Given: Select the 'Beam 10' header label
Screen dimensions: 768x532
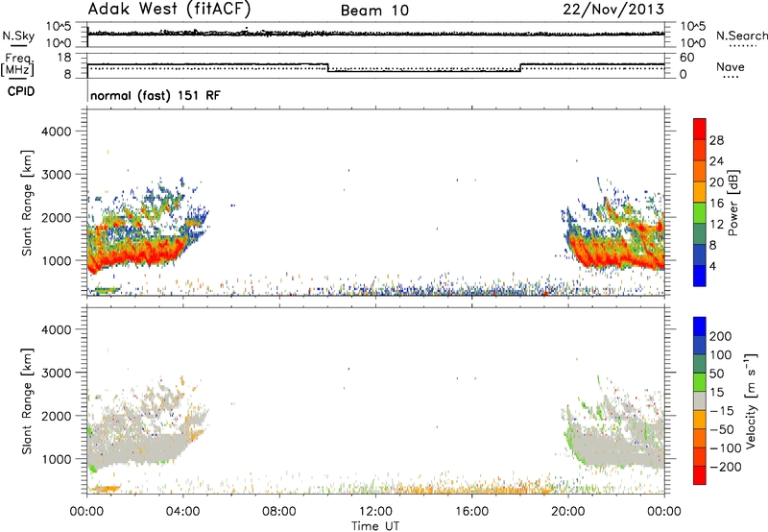Looking at the screenshot, I should tap(374, 11).
